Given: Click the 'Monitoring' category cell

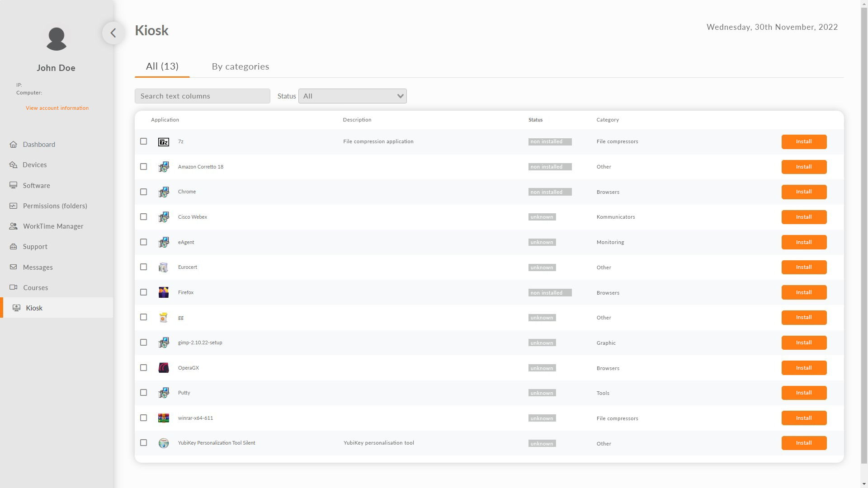Looking at the screenshot, I should pos(610,242).
